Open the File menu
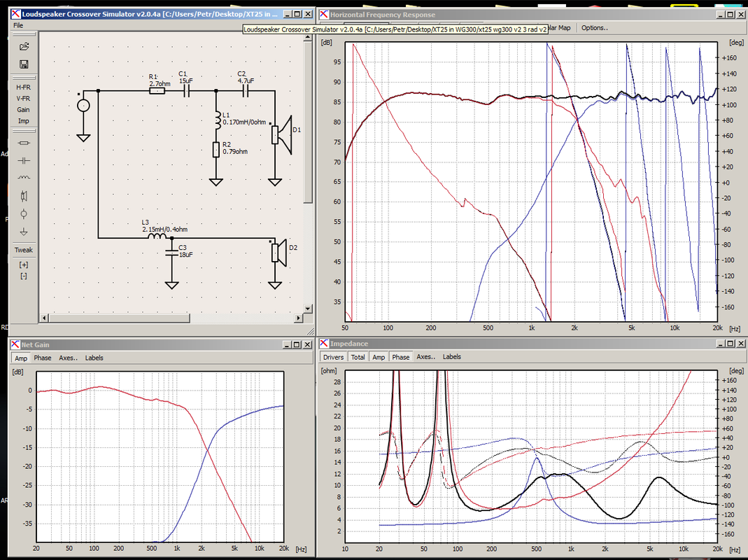The height and width of the screenshot is (560, 748). tap(18, 25)
